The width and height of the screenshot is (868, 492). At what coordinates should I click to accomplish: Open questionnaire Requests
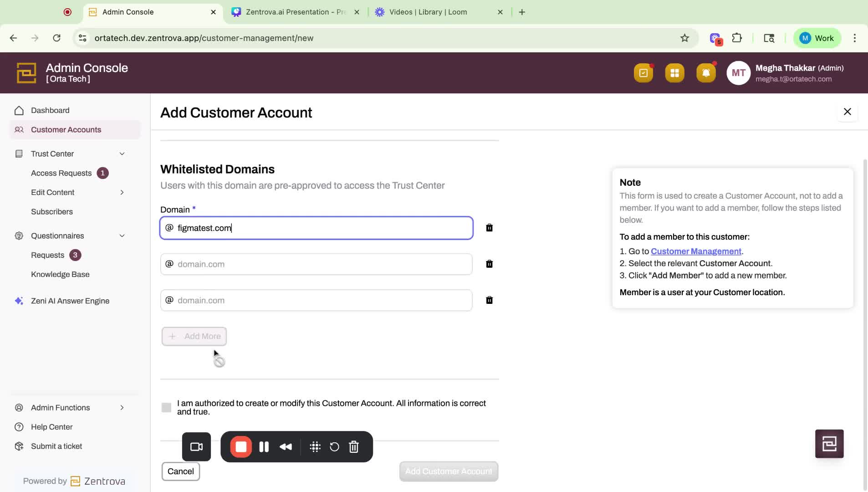47,255
